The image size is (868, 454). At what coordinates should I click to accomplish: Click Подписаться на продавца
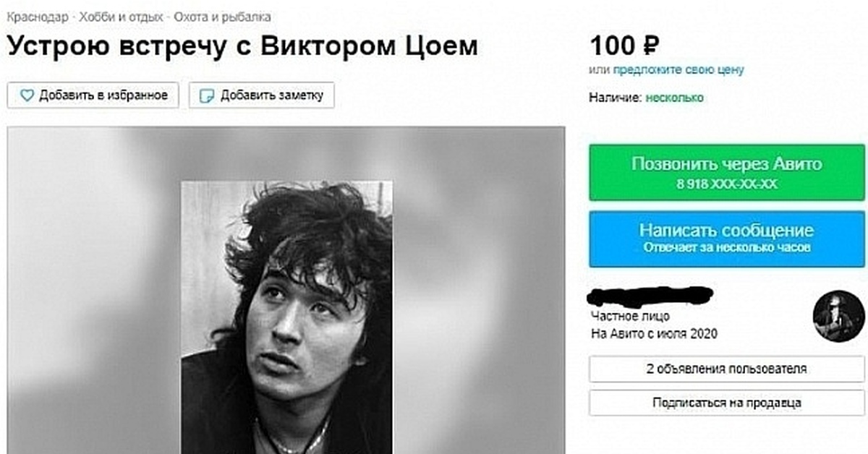726,403
